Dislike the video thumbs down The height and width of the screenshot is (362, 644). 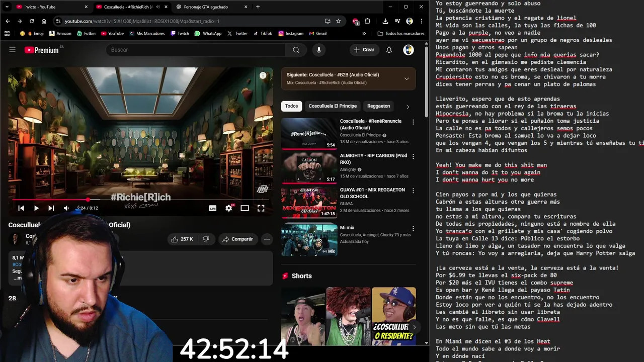(x=206, y=239)
